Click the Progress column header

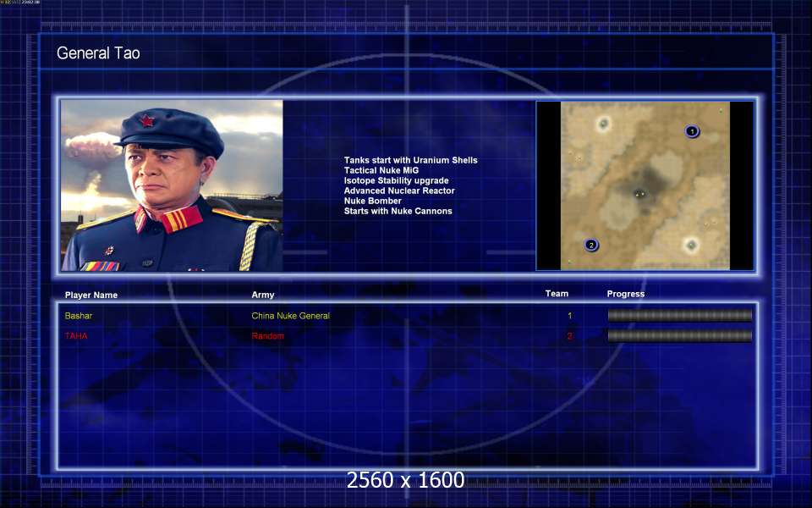626,294
